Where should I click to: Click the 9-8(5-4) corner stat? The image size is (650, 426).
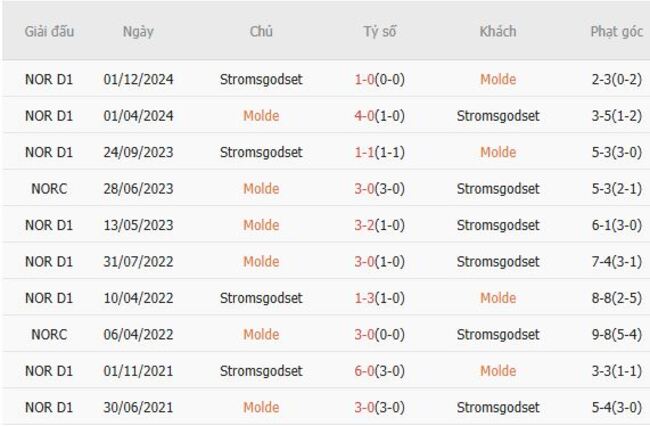[x=616, y=335]
